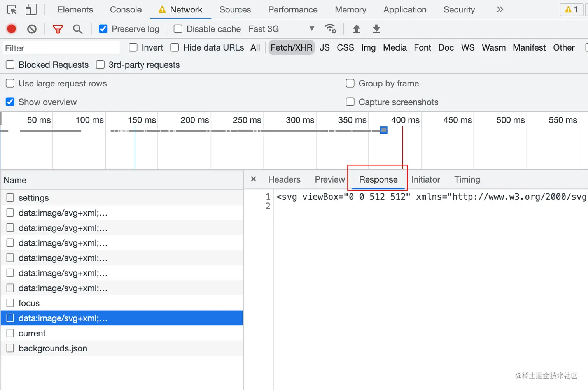The width and height of the screenshot is (588, 390).
Task: Select the Network tab
Action: (181, 10)
